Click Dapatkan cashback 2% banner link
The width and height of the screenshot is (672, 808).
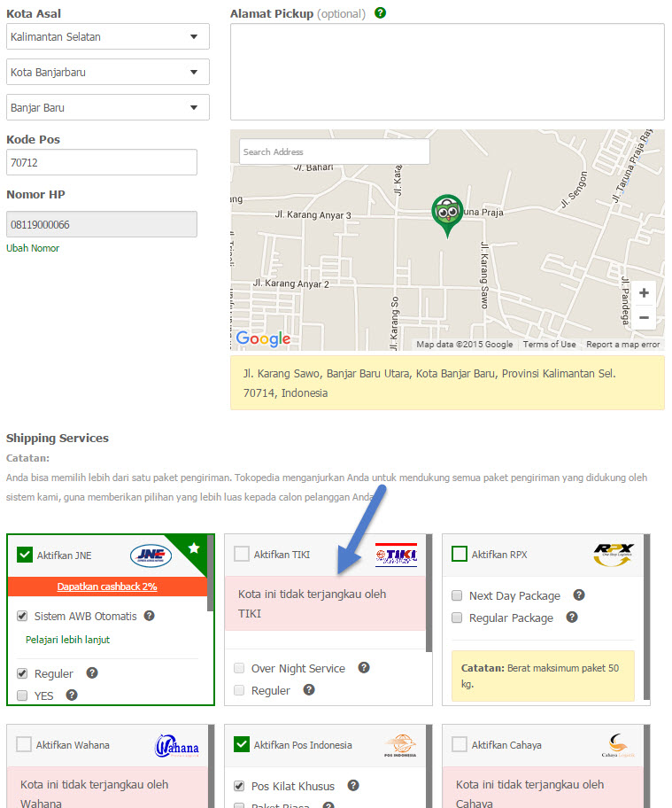[107, 587]
